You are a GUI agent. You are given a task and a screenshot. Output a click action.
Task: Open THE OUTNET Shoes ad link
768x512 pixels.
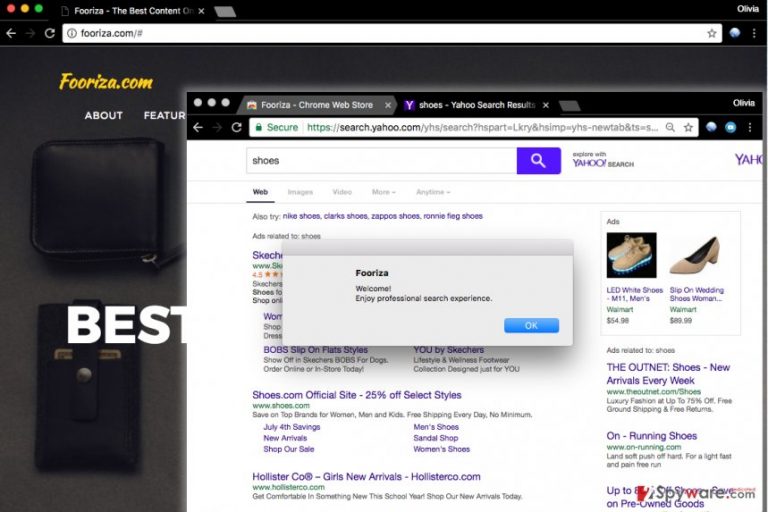(x=668, y=374)
